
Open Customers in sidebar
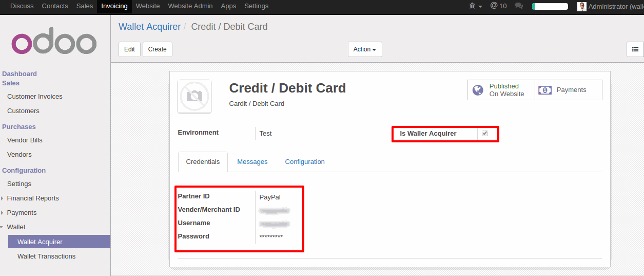[x=23, y=111]
